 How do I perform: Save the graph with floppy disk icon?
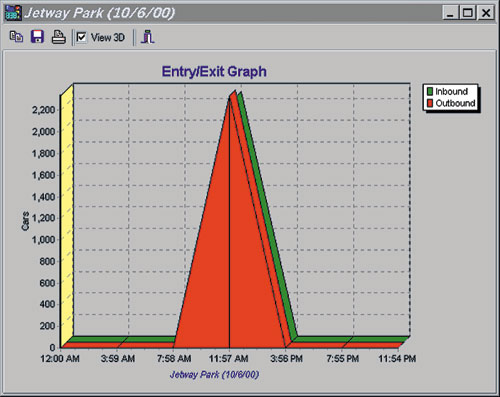(37, 37)
